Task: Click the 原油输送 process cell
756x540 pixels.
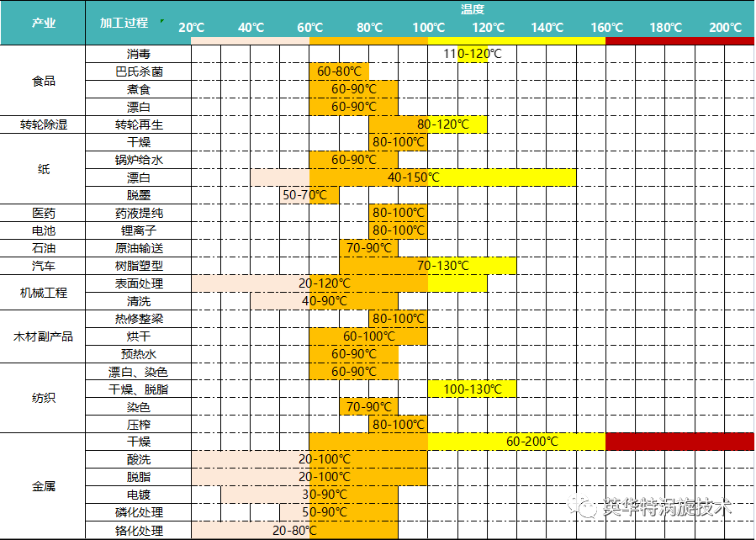Action: 139,248
